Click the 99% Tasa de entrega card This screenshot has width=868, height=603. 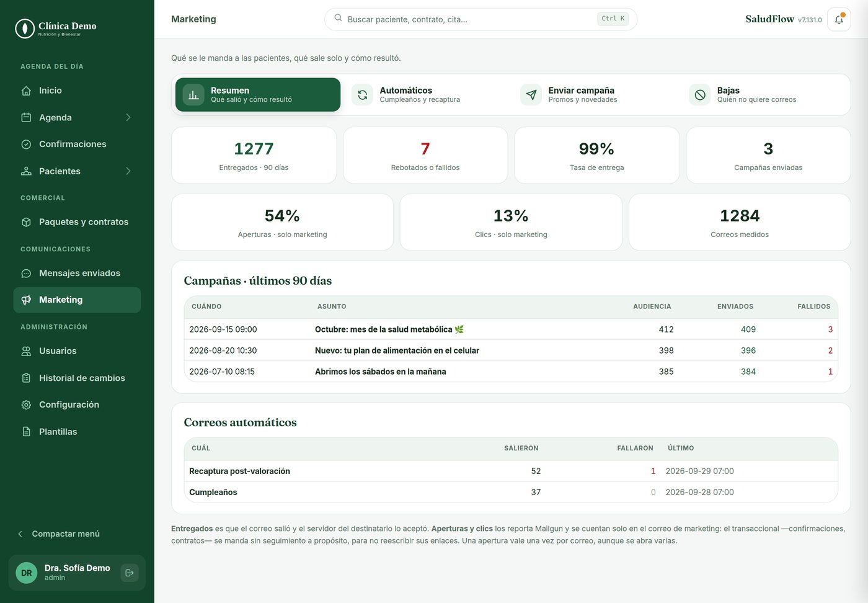point(597,156)
